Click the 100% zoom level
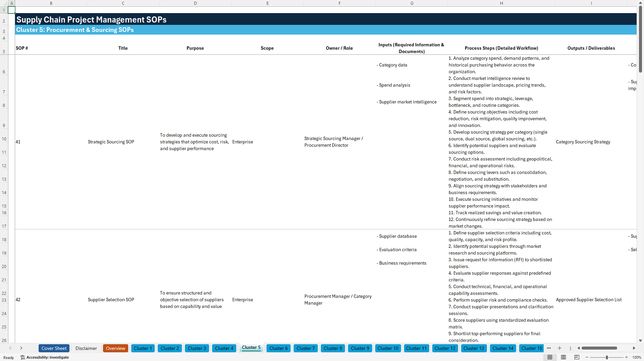Viewport: 644px width, 361px height. [x=637, y=357]
